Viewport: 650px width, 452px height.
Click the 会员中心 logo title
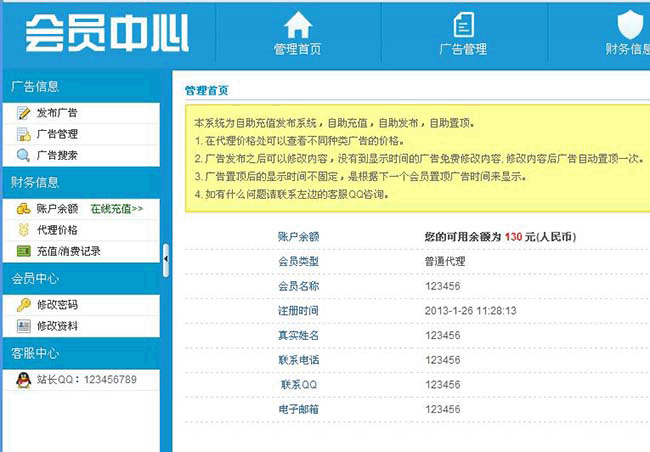[x=107, y=33]
